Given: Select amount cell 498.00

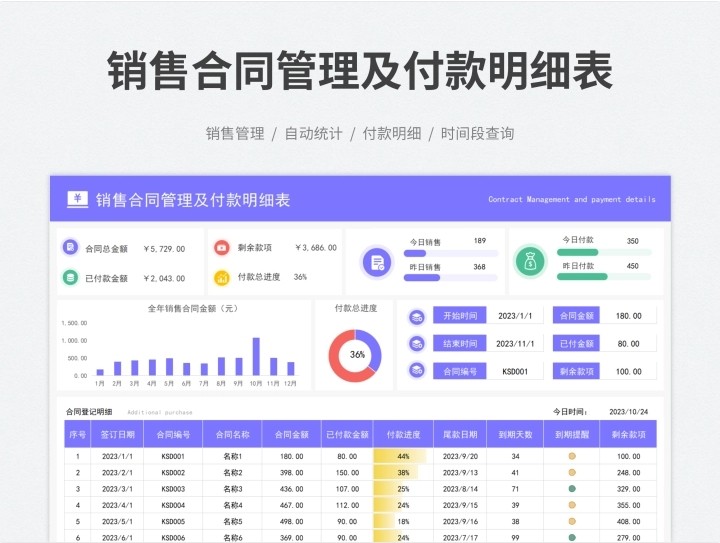Looking at the screenshot, I should (x=292, y=521).
